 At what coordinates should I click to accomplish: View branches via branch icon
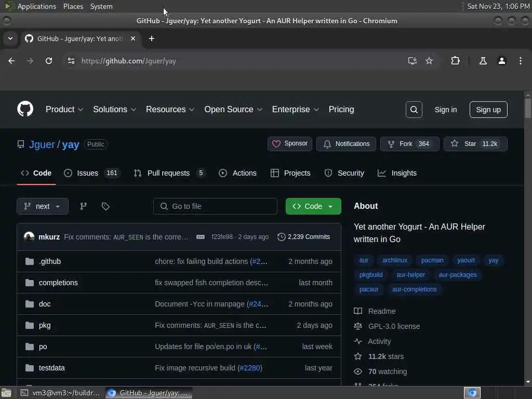pyautogui.click(x=84, y=206)
